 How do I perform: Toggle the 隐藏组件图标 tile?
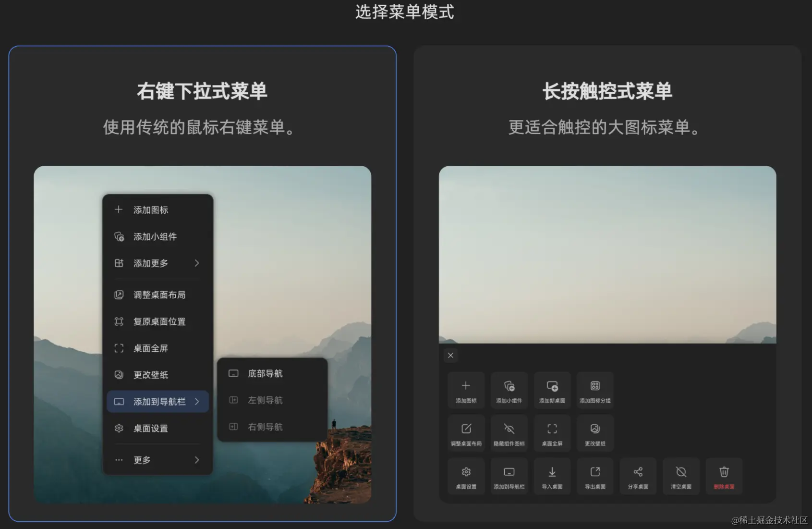(509, 433)
